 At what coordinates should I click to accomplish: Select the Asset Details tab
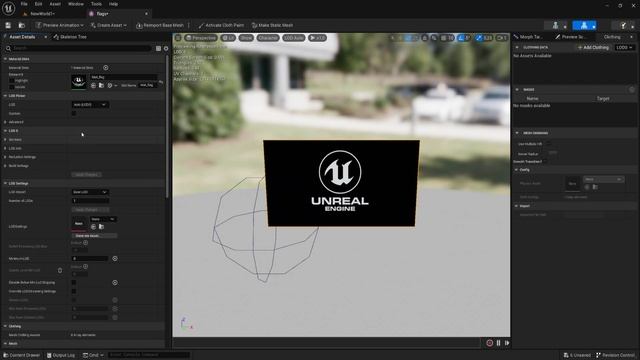pos(22,37)
